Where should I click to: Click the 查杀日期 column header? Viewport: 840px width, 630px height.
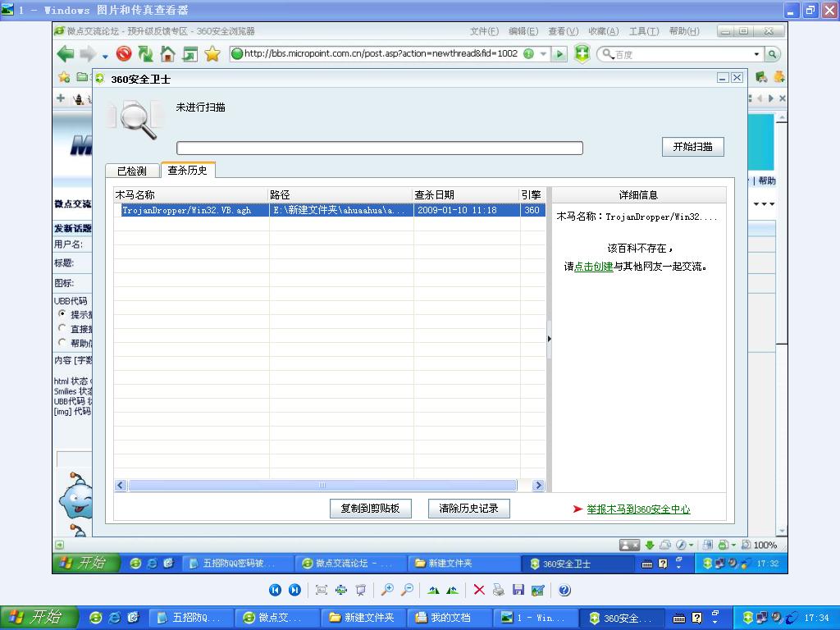click(466, 194)
